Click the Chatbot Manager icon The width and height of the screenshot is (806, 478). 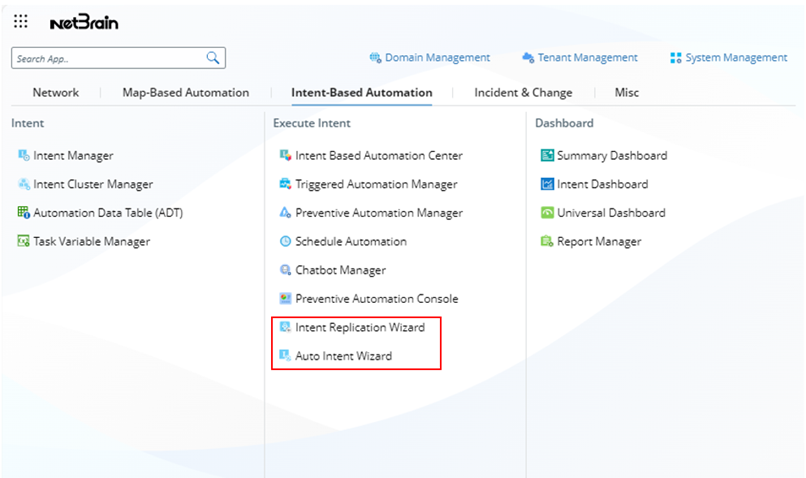coord(285,270)
